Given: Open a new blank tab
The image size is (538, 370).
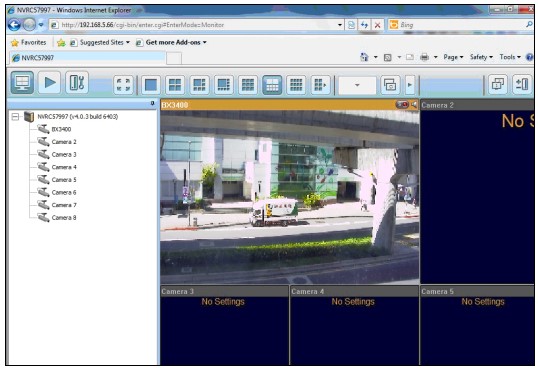Looking at the screenshot, I should click(174, 58).
